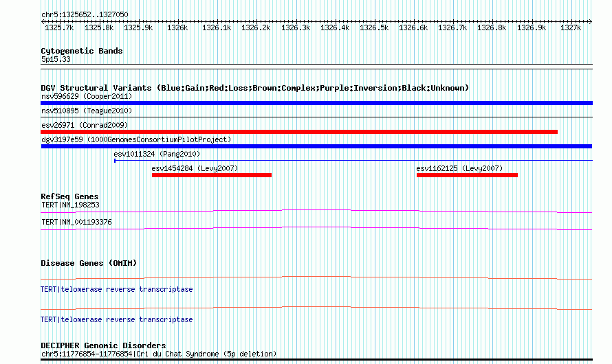Click the 1327k ruler tick label
Image resolution: width=612 pixels, height=364 pixels.
(571, 27)
